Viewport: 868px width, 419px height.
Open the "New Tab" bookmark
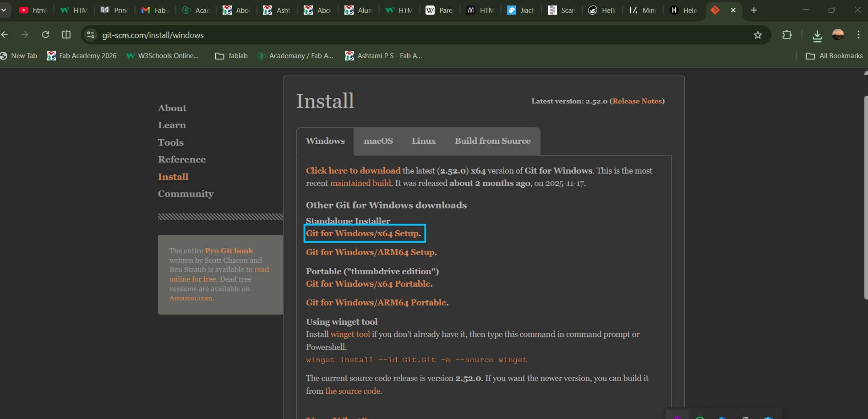(x=19, y=56)
